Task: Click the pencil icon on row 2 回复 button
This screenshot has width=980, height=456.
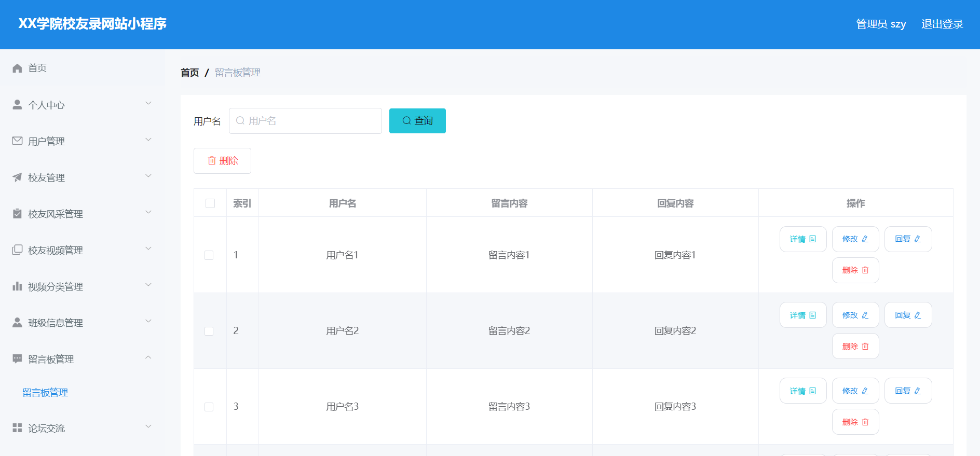Action: [x=918, y=315]
